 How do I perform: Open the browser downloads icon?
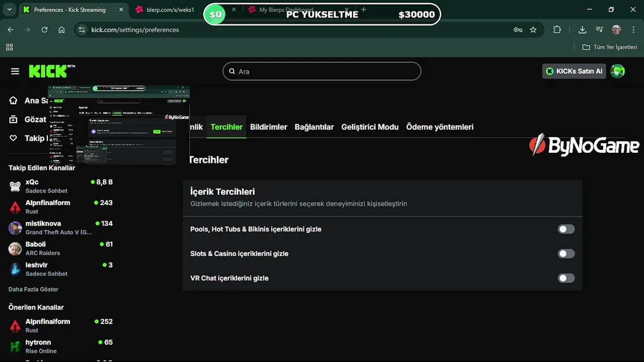pyautogui.click(x=582, y=30)
